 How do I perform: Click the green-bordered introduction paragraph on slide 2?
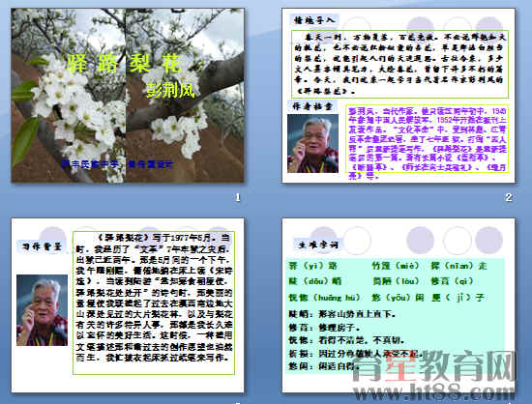click(399, 64)
